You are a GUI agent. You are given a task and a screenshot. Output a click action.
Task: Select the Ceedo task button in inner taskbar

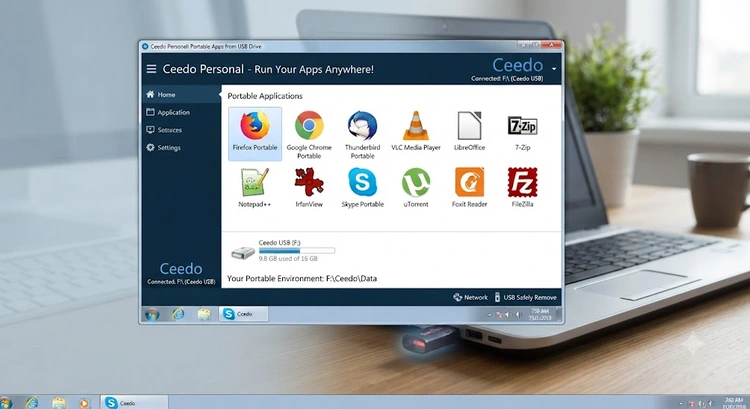point(243,314)
